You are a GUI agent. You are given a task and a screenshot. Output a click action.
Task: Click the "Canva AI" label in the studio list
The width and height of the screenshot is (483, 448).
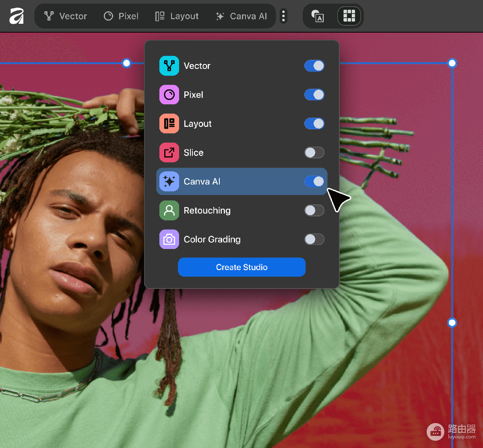pyautogui.click(x=202, y=182)
